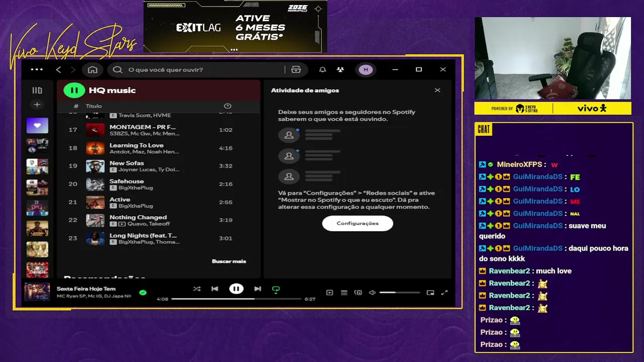Open 'BigXthaPlug' artist link under Safehouse

click(136, 188)
